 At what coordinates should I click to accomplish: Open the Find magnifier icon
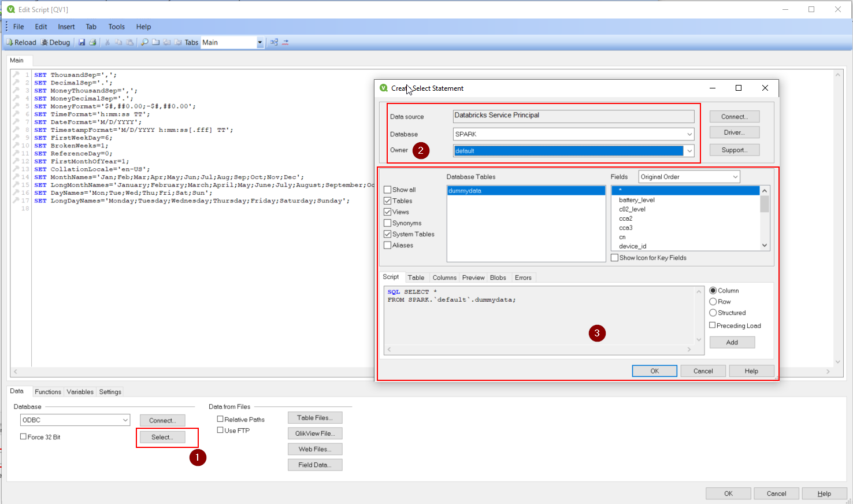(x=144, y=42)
